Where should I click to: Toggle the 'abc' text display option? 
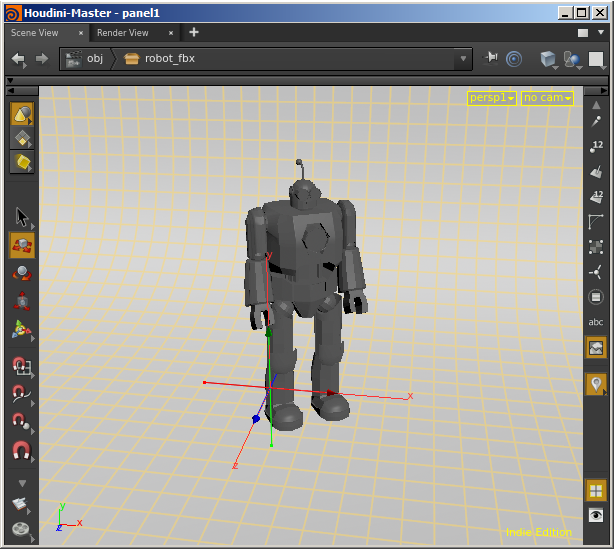point(596,322)
